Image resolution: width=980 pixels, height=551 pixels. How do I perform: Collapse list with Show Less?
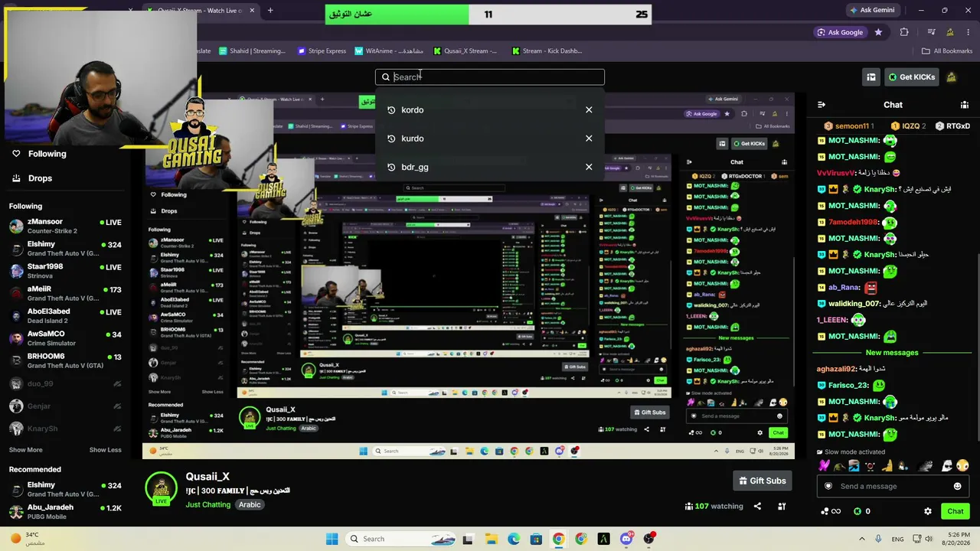pyautogui.click(x=105, y=450)
